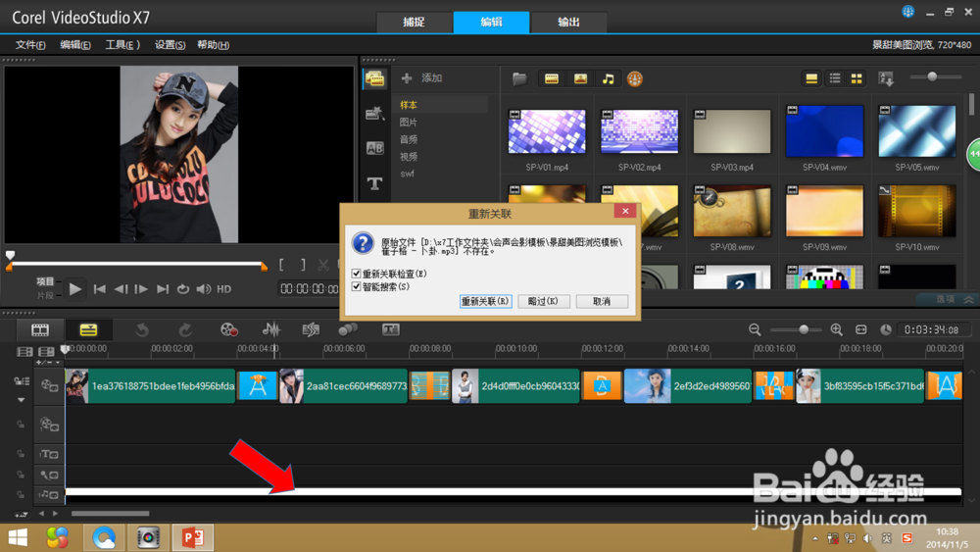This screenshot has height=552, width=980.
Task: Zoom in the timeline
Action: coord(836,329)
